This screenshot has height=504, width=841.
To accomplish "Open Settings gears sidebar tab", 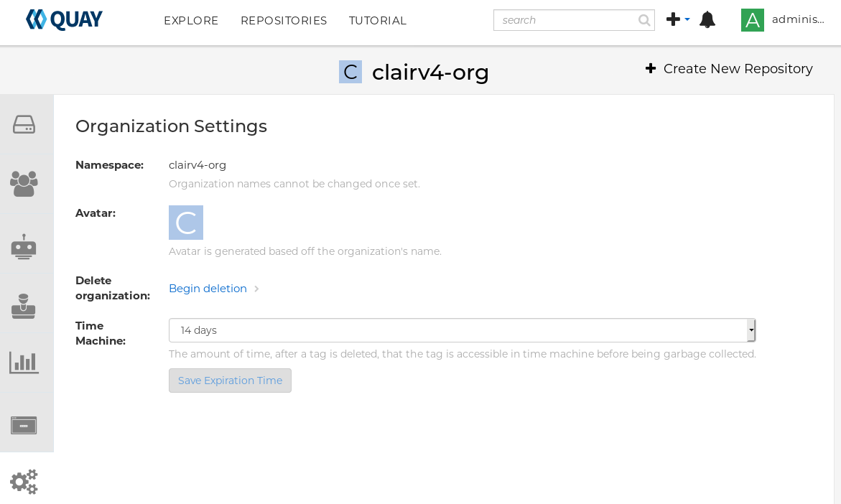I will pos(24,481).
